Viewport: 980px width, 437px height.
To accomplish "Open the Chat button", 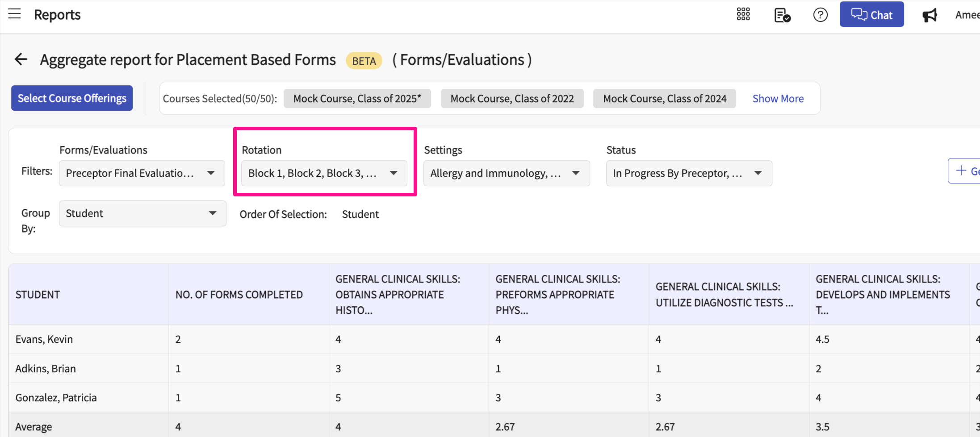I will 871,15.
